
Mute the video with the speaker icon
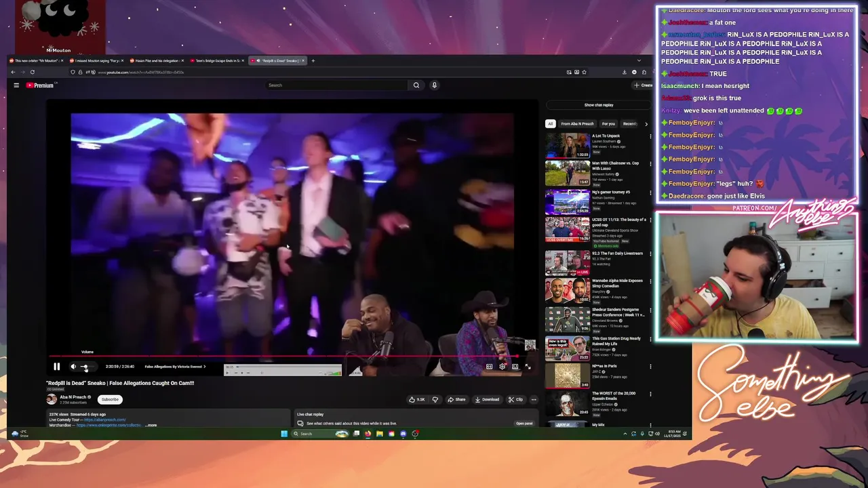(73, 367)
